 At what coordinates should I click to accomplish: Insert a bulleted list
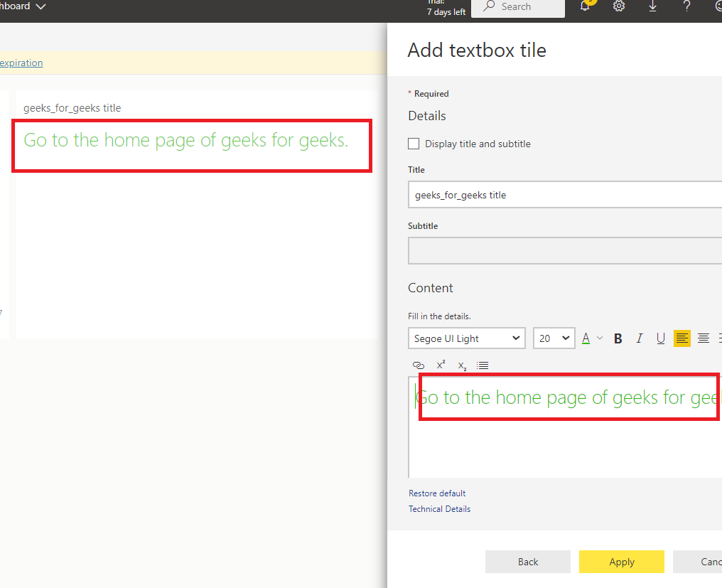point(483,365)
